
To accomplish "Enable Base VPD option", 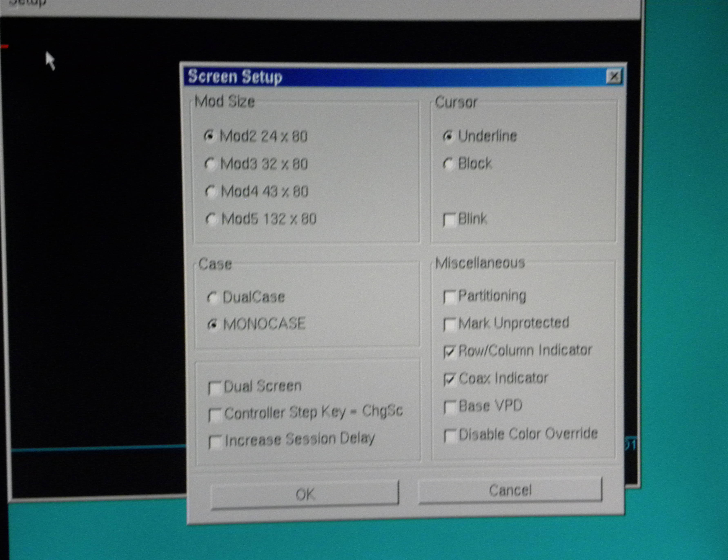I will pos(450,407).
